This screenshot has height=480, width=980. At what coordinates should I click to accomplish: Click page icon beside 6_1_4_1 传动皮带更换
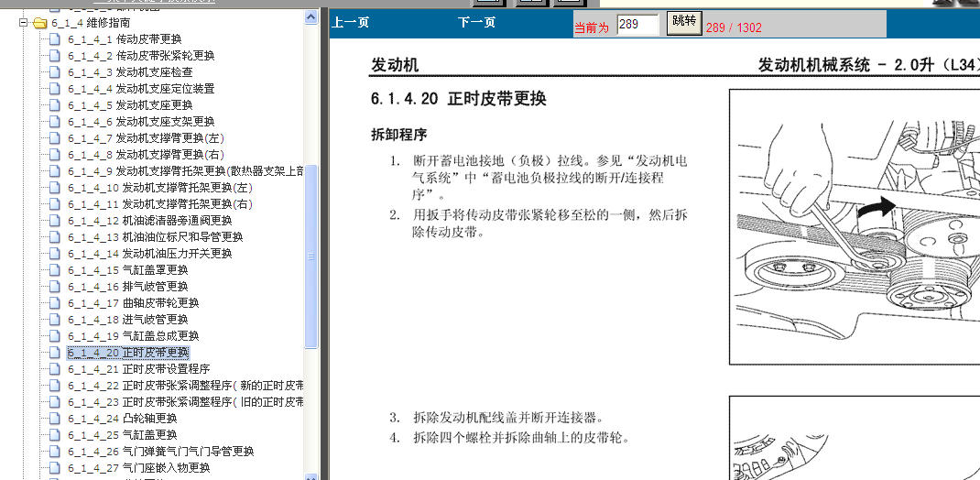(x=55, y=39)
